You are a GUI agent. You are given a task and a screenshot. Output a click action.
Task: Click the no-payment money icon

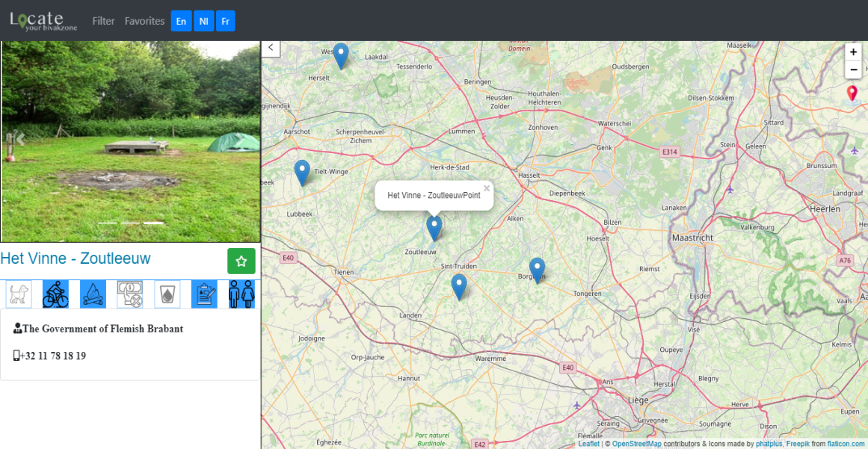pyautogui.click(x=130, y=294)
